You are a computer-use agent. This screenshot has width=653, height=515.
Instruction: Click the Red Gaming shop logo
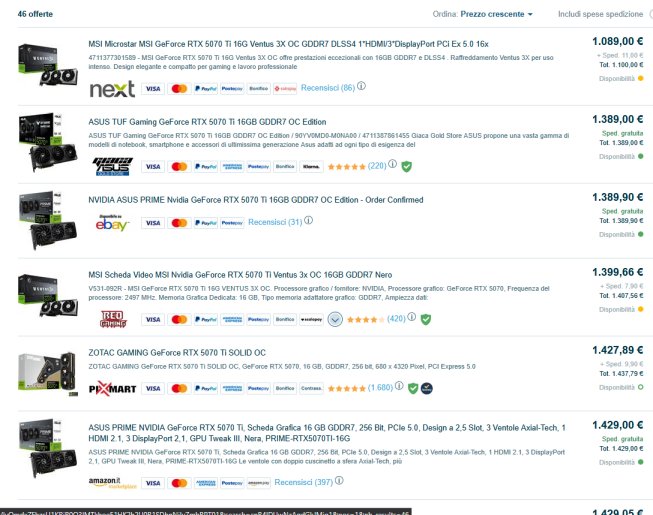tap(113, 319)
